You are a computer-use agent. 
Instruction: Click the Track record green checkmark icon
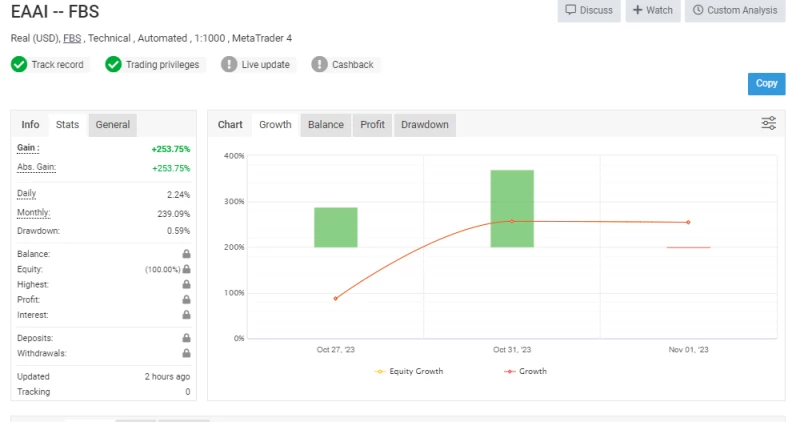coord(19,64)
